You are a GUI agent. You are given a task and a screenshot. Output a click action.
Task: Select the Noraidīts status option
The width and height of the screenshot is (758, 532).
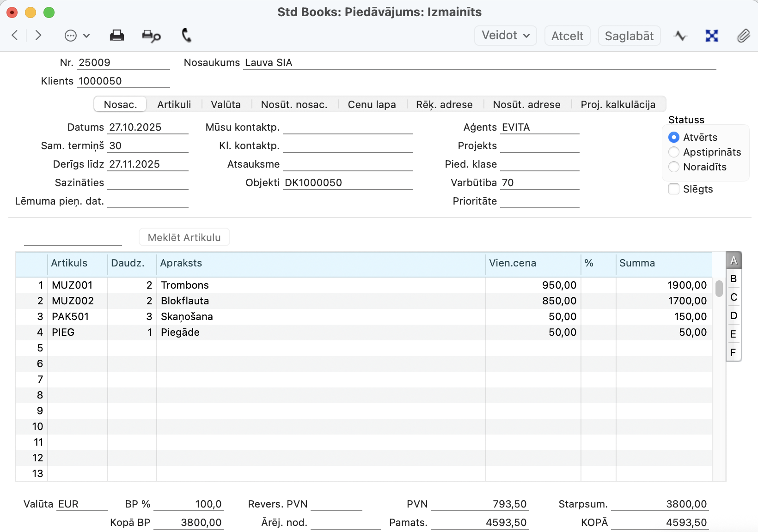(674, 167)
